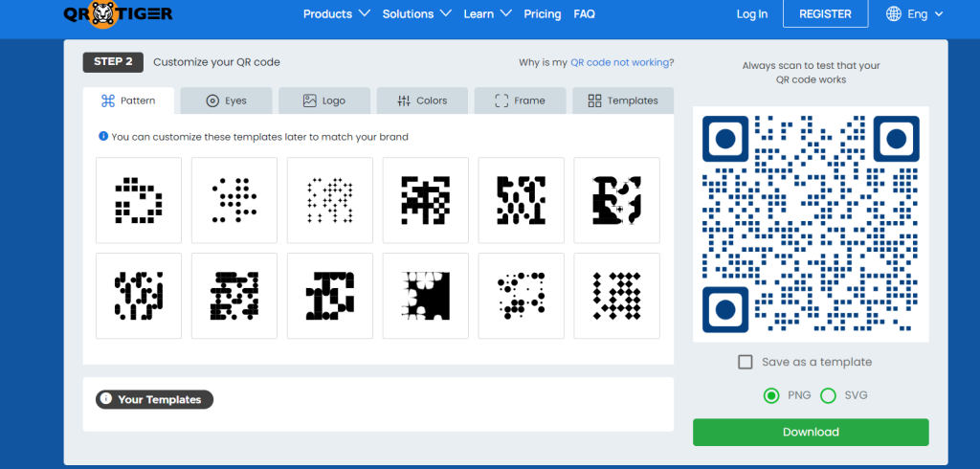The height and width of the screenshot is (469, 980).
Task: Click the Eyes tab circle icon
Action: pos(212,100)
